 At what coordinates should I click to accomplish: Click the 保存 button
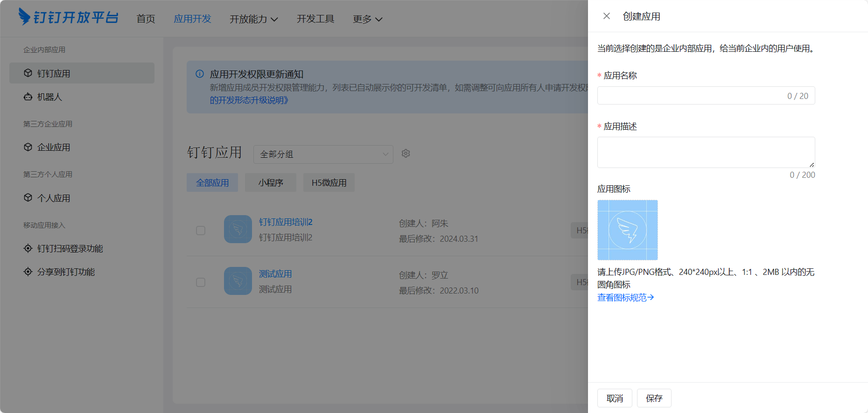click(654, 398)
